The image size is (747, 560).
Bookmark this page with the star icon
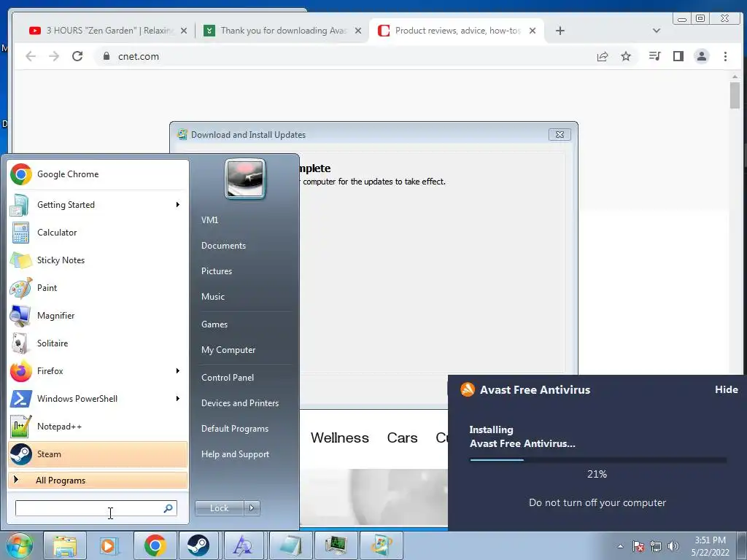pyautogui.click(x=626, y=56)
